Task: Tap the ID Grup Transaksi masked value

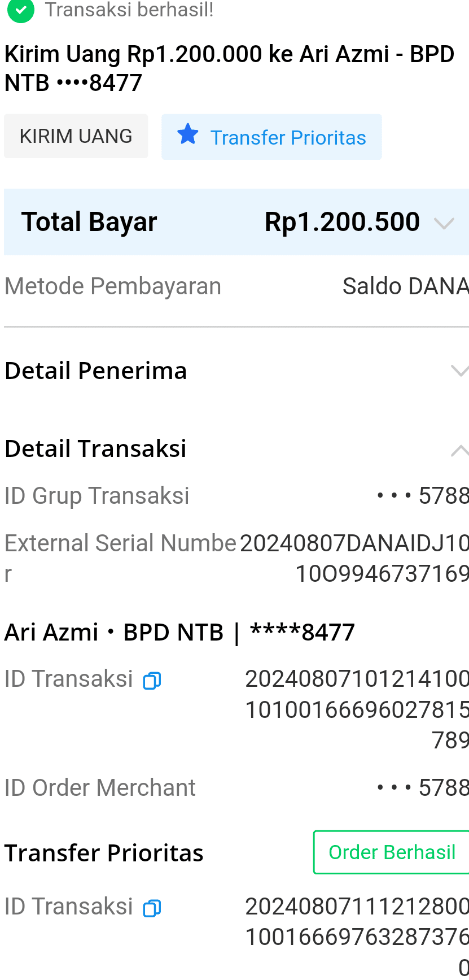Action: tap(422, 496)
